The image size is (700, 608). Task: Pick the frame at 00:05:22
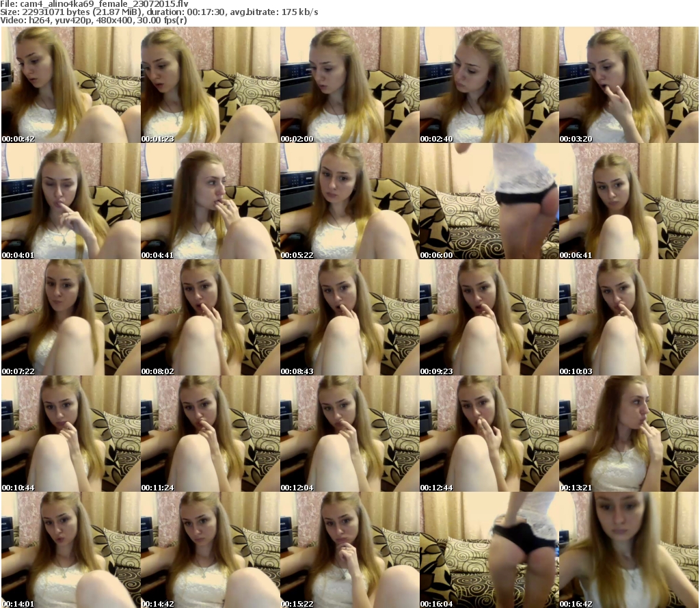350,201
